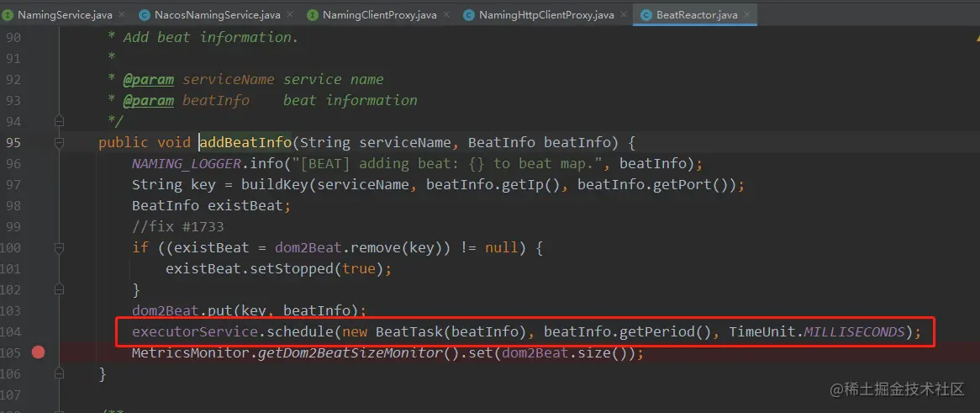Go to the NamingHttpClientProxy.java tab
Viewport: 980px width, 413px height.
[x=546, y=14]
